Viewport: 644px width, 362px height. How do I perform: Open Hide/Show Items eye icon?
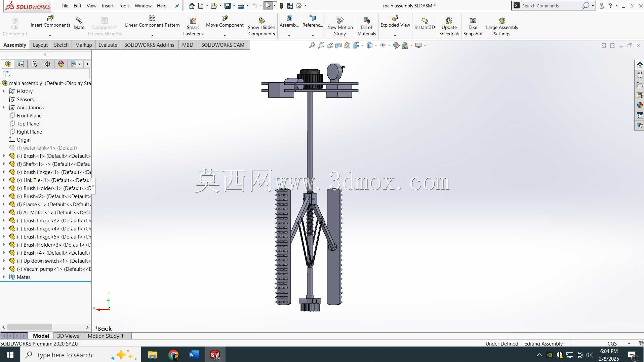click(383, 45)
